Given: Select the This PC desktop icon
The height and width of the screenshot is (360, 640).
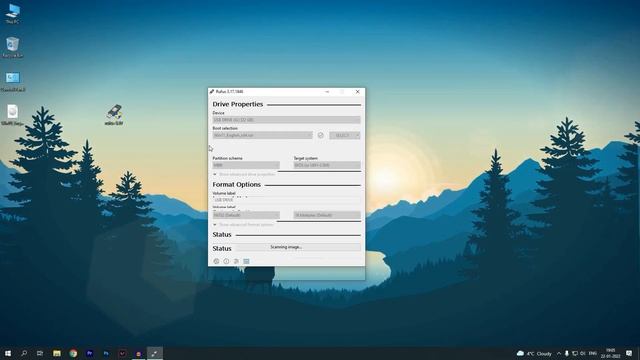Looking at the screenshot, I should (13, 14).
